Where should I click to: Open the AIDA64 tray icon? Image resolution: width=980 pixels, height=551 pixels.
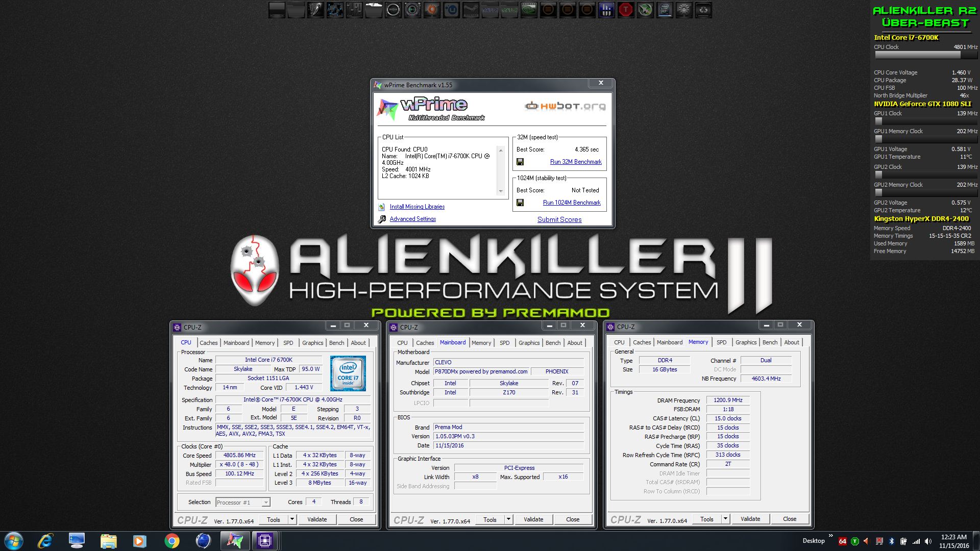tap(843, 541)
